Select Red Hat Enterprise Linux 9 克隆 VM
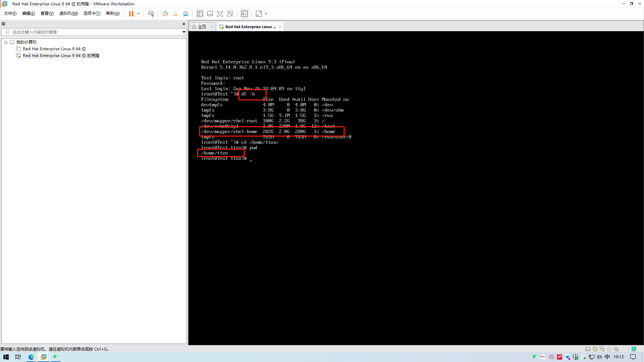This screenshot has width=644, height=362. 61,56
